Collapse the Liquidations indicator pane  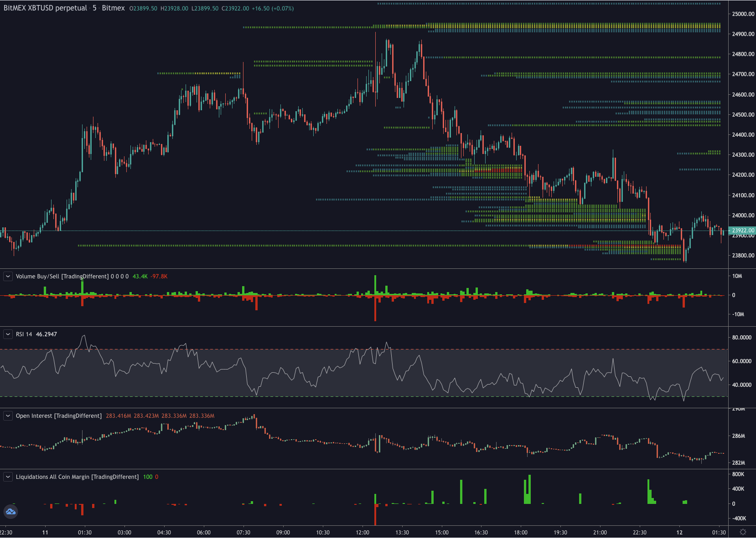click(8, 477)
